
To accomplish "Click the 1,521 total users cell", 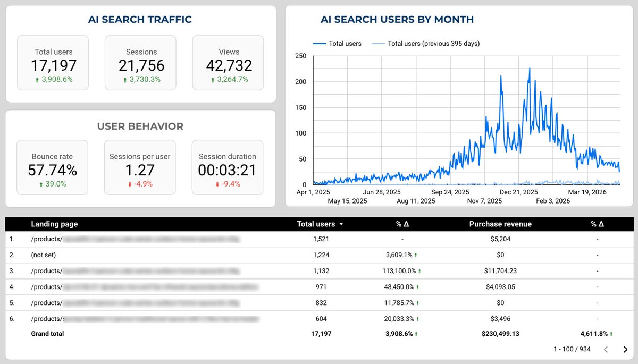I will coord(321,239).
